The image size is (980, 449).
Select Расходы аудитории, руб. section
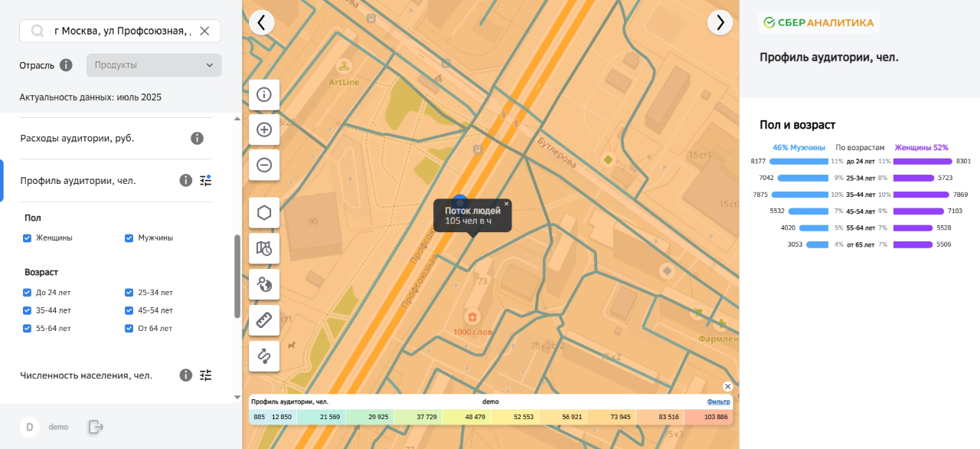tap(77, 139)
